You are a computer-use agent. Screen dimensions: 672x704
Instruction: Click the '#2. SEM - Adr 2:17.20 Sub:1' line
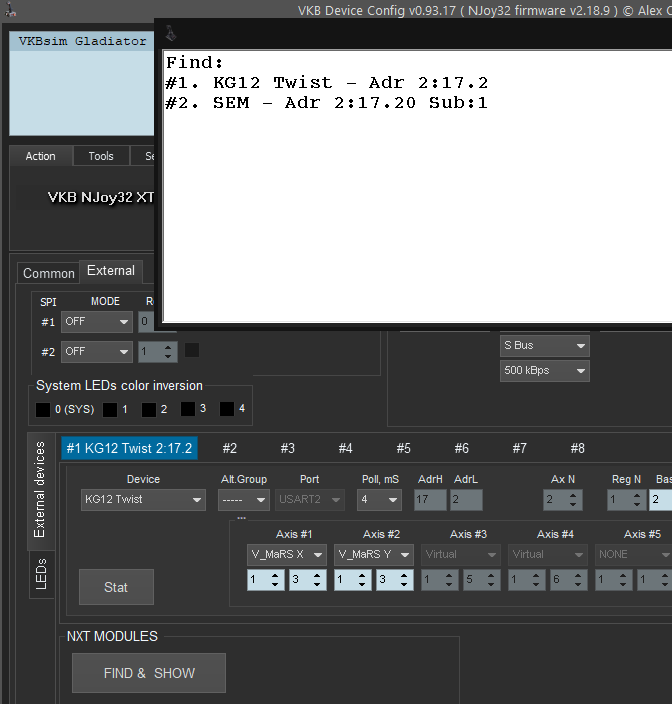click(326, 103)
